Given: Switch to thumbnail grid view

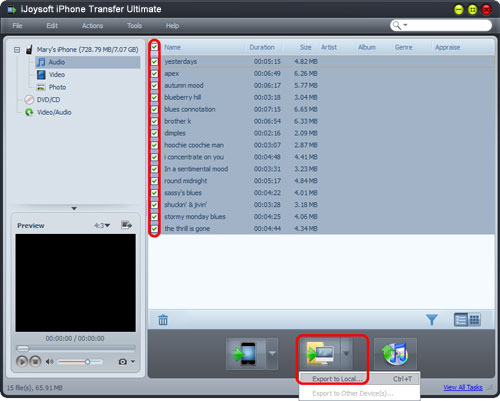Looking at the screenshot, I should (x=474, y=320).
